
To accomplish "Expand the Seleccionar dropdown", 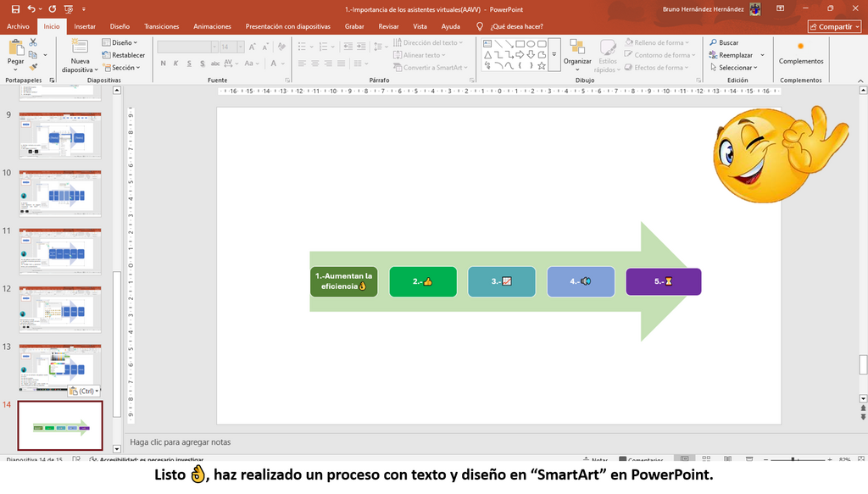I will pyautogui.click(x=733, y=68).
